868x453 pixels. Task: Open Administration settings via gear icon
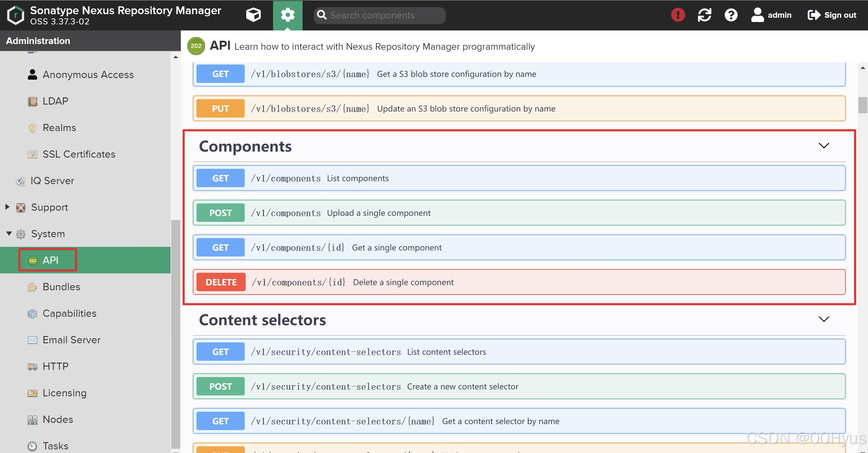pyautogui.click(x=288, y=15)
